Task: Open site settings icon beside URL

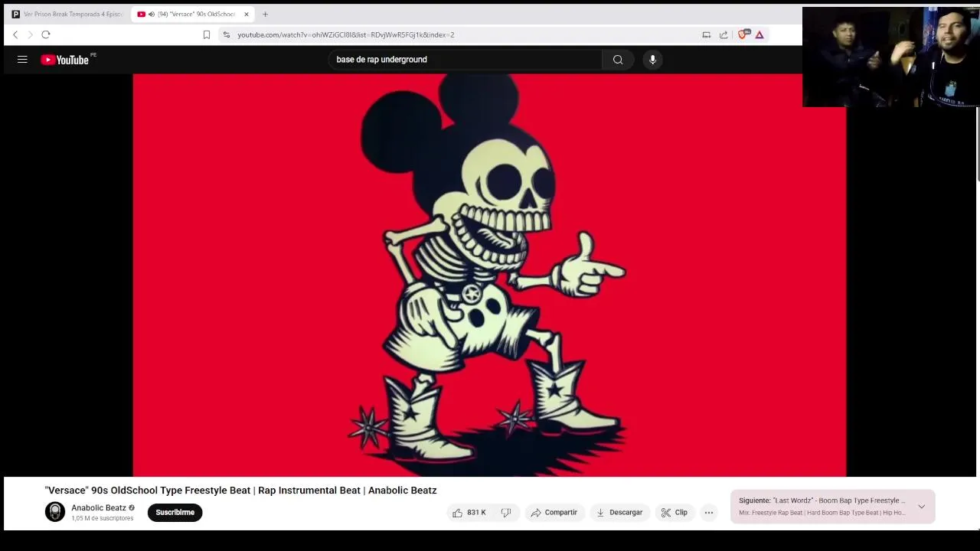Action: click(226, 34)
